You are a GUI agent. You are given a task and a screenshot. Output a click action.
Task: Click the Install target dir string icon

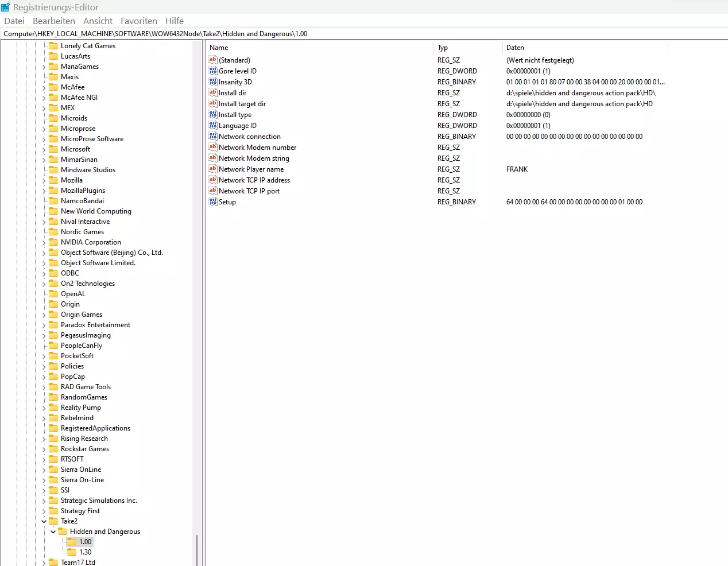click(213, 103)
